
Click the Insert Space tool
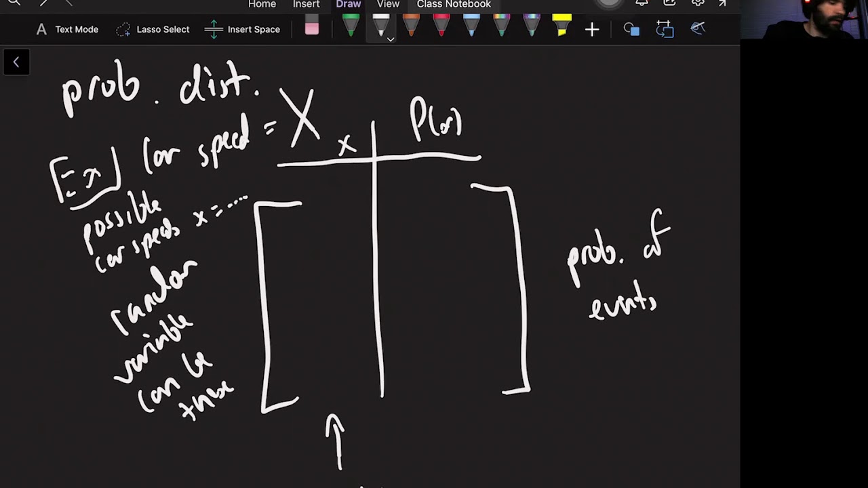click(x=243, y=29)
